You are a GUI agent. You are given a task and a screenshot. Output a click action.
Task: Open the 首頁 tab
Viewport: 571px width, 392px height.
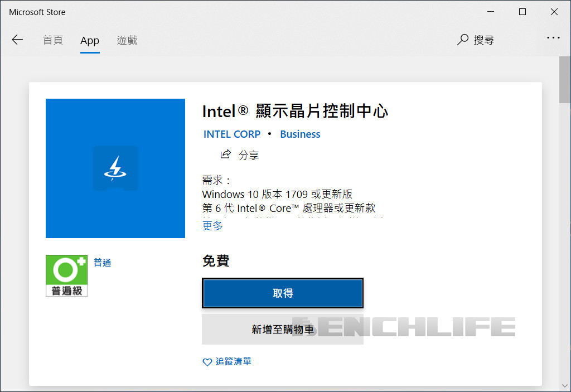point(53,40)
